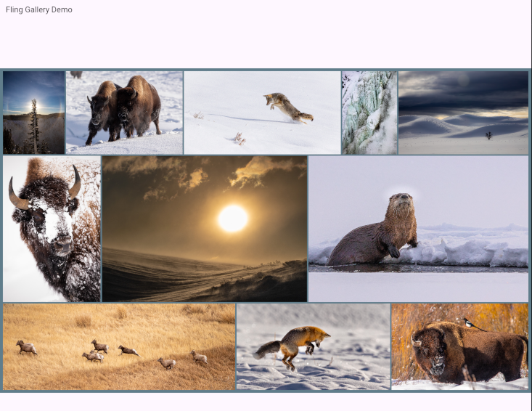Click the leaping coyote in the snow
The height and width of the screenshot is (411, 532).
point(288,107)
